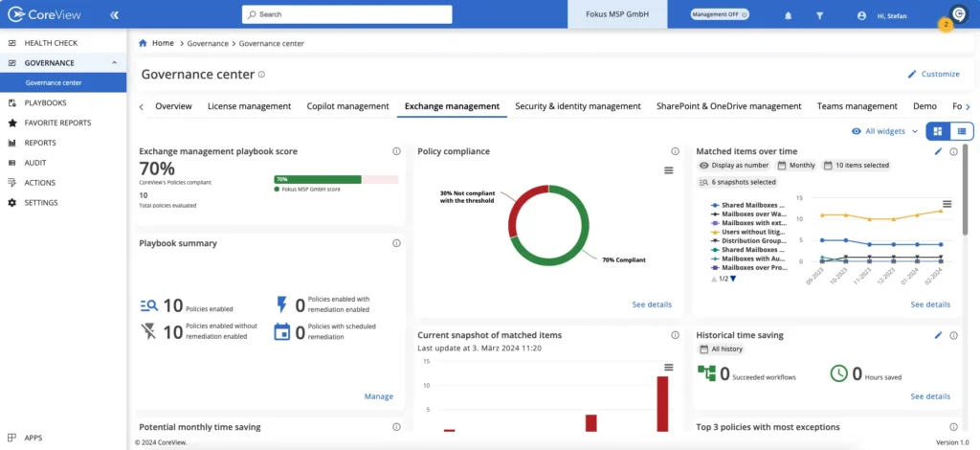This screenshot has height=450, width=980.
Task: Collapse the Governance sidebar section
Action: (114, 63)
